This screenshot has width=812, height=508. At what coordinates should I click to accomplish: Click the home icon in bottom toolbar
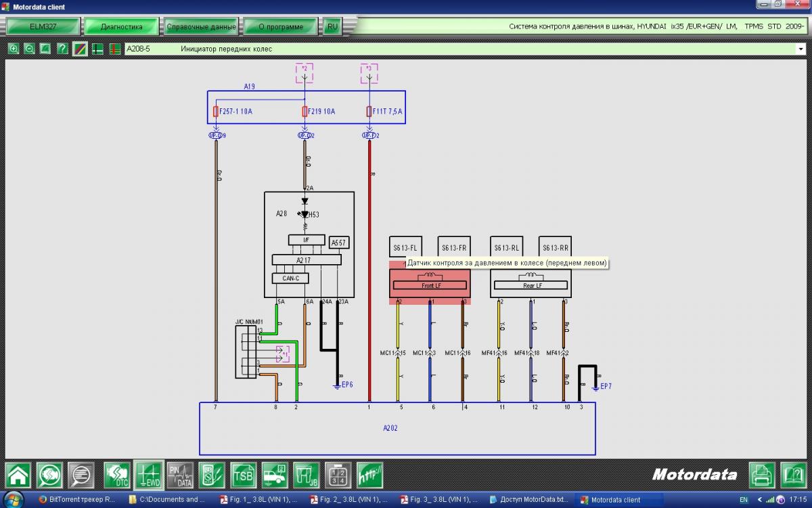tap(18, 475)
